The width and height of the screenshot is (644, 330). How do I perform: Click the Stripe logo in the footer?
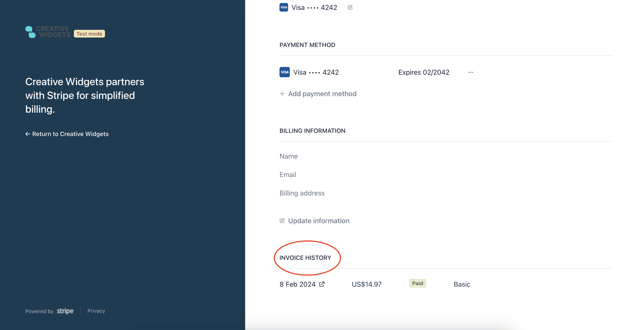click(65, 311)
